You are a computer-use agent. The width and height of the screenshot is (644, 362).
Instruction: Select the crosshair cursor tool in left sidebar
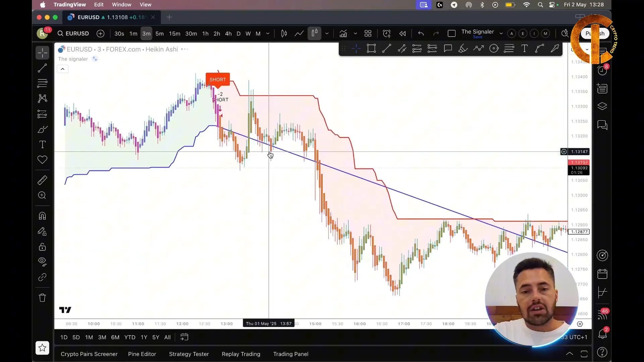tap(42, 53)
